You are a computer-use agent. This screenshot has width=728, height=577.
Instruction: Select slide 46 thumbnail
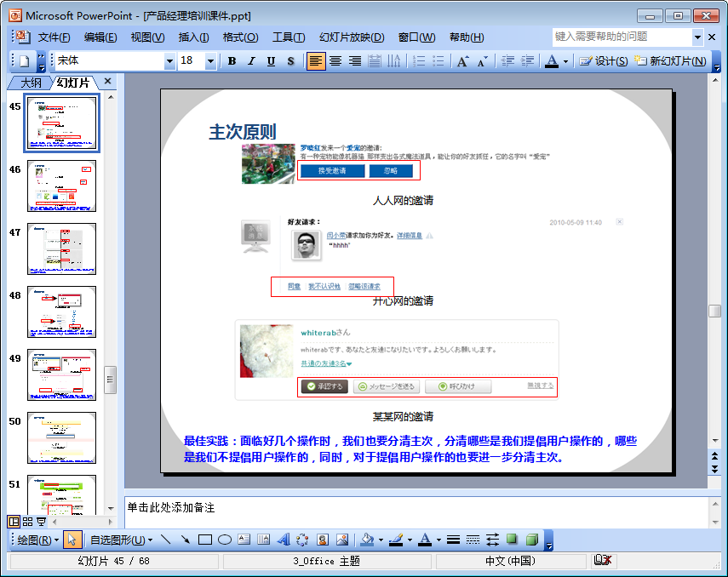click(x=62, y=186)
